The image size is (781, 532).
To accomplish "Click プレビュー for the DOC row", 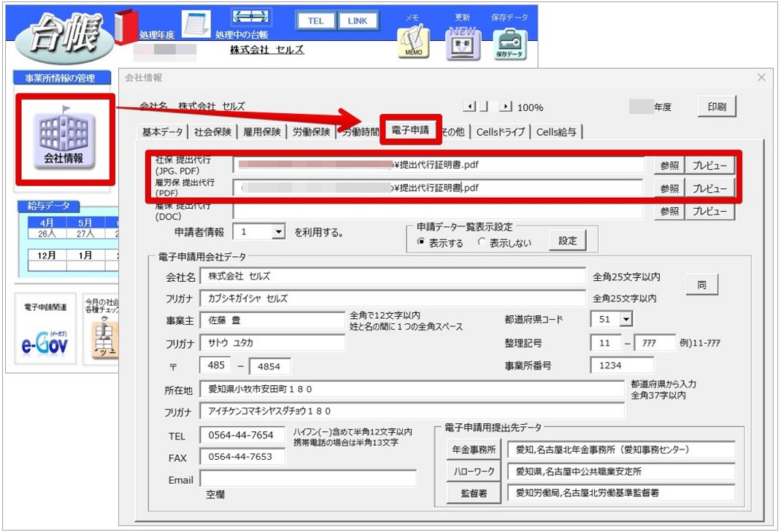I will tap(709, 211).
